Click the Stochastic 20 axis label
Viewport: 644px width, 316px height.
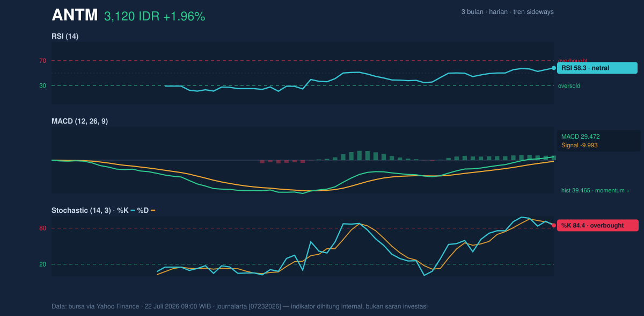(42, 264)
